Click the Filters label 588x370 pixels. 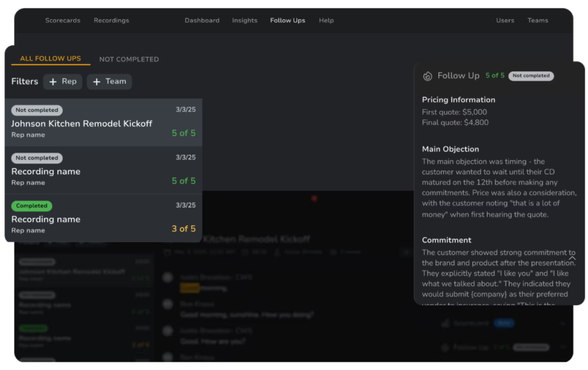coord(24,81)
